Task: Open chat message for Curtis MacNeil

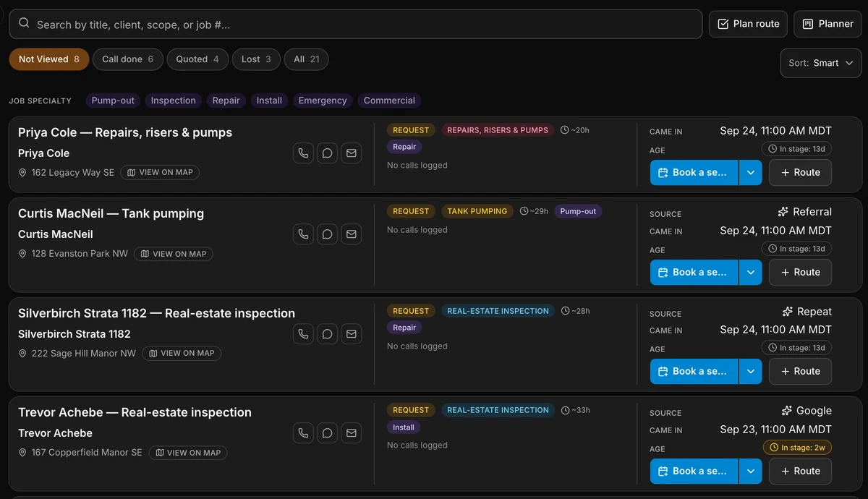Action: click(x=327, y=234)
